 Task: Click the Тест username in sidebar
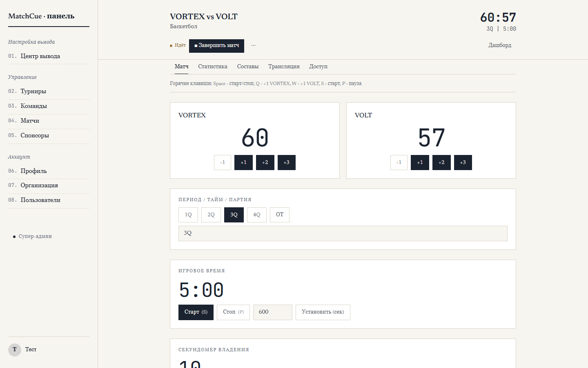pyautogui.click(x=31, y=350)
